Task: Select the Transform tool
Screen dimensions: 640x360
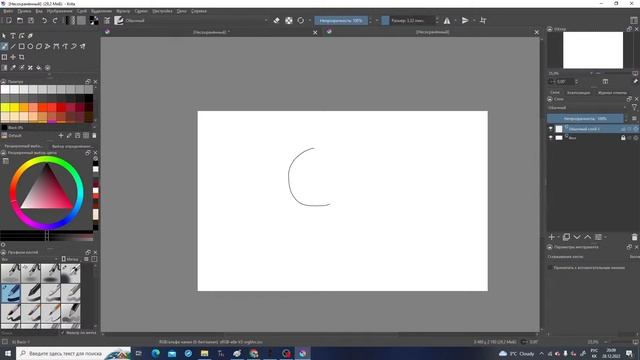Action: (4, 57)
